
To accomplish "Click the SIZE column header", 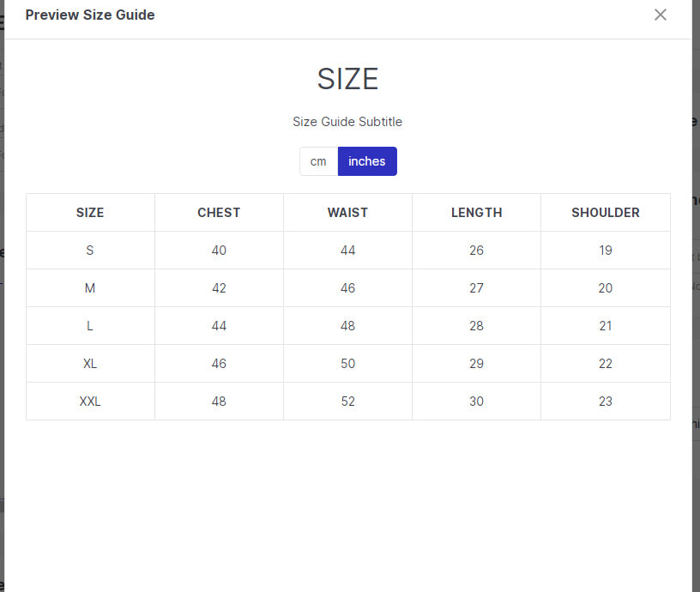I will (x=90, y=213).
